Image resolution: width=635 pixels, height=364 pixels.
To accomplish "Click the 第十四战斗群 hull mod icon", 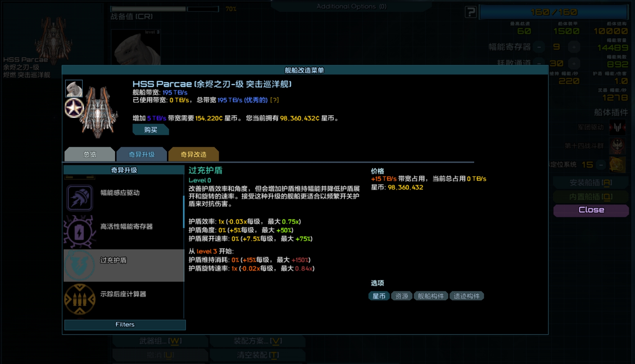I will point(618,146).
